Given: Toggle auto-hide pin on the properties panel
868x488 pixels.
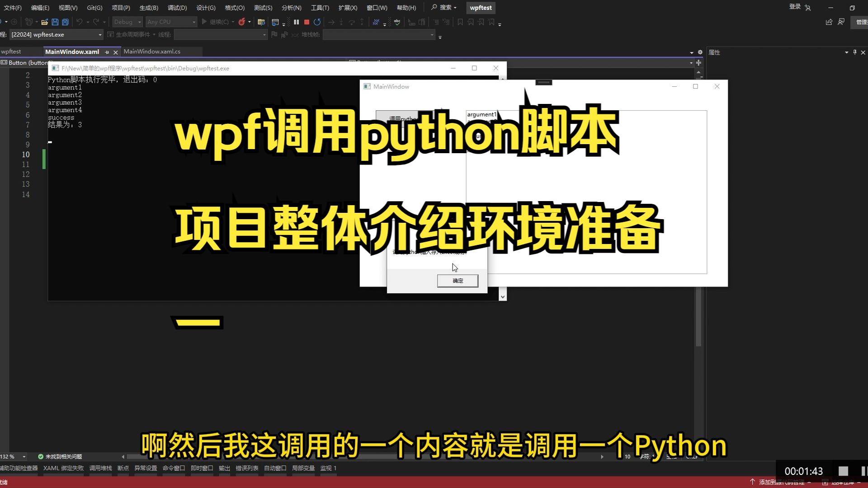Looking at the screenshot, I should (854, 52).
